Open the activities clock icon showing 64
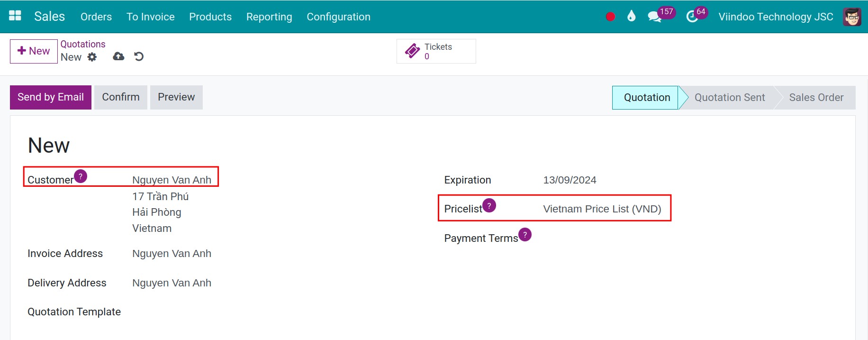868x340 pixels. (x=692, y=17)
